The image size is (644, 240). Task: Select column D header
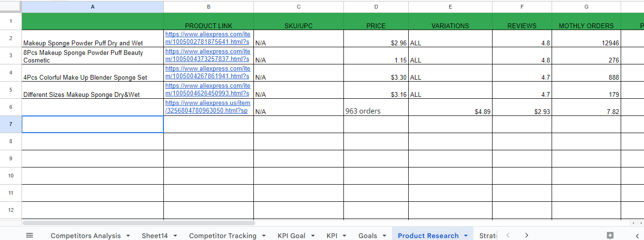[376, 7]
